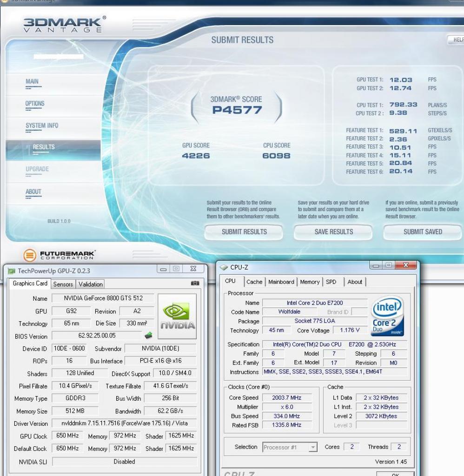Click the GPU-Z title bar app icon
Image resolution: width=464 pixels, height=476 pixels.
point(12,271)
